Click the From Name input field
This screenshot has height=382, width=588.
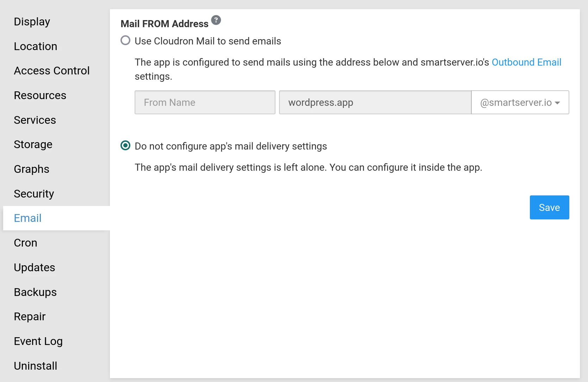tap(205, 102)
